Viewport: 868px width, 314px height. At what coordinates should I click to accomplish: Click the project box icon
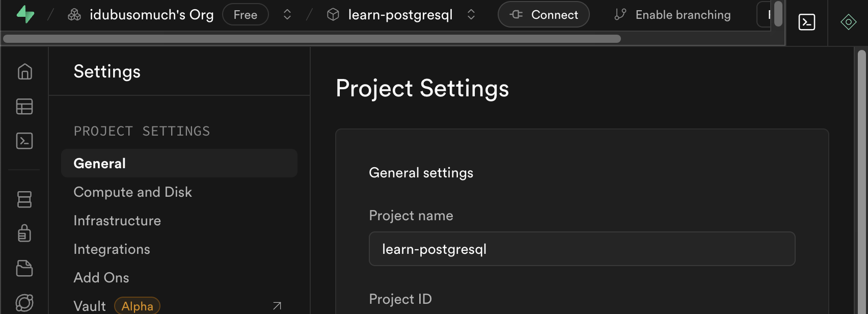tap(333, 15)
